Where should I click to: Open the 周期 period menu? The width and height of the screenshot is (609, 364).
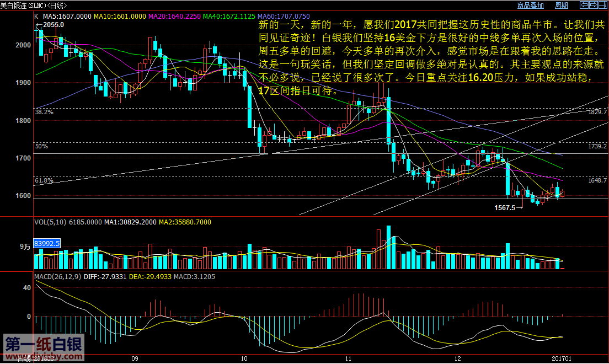(561, 6)
